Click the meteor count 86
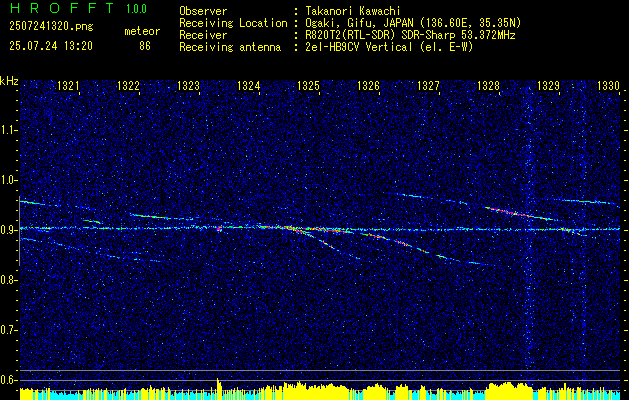Screen dimensions: 629x400 click(x=145, y=46)
